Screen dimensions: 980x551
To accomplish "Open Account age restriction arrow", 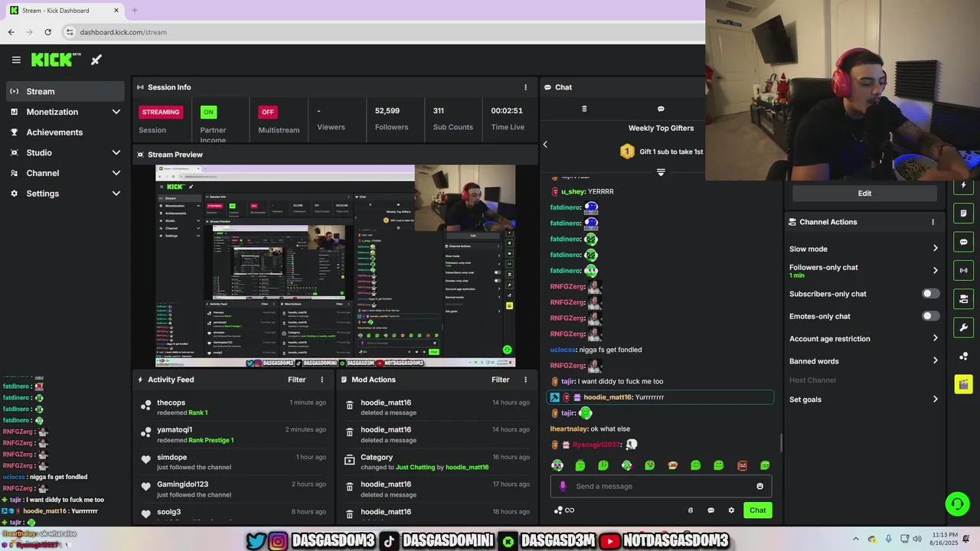I will (x=935, y=338).
